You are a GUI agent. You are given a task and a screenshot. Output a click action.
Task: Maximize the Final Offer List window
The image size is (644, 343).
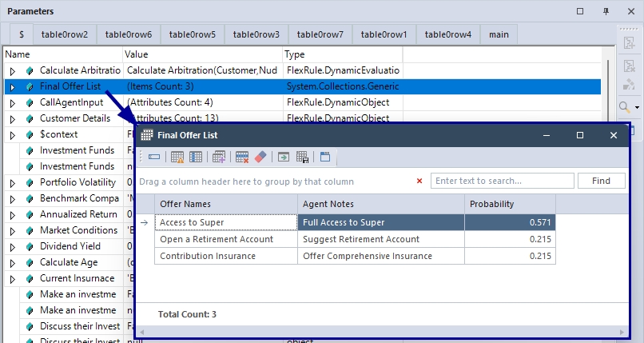[x=580, y=135]
